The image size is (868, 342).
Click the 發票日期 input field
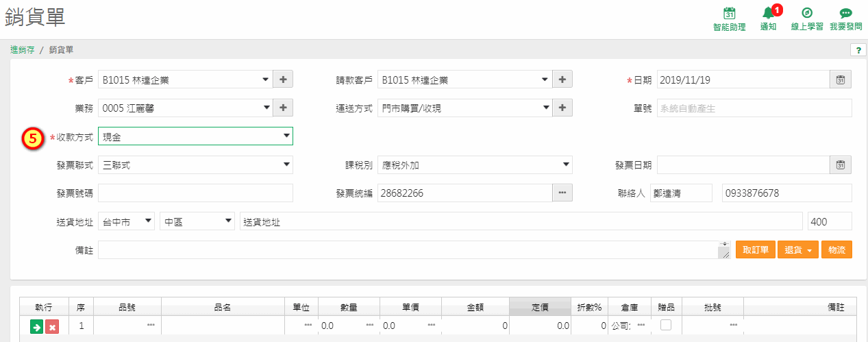click(743, 165)
